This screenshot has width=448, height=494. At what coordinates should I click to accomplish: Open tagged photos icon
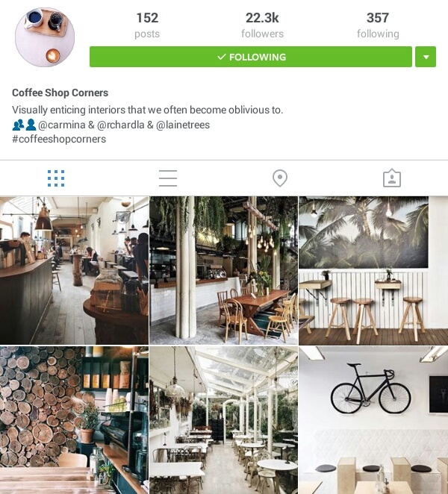point(392,178)
